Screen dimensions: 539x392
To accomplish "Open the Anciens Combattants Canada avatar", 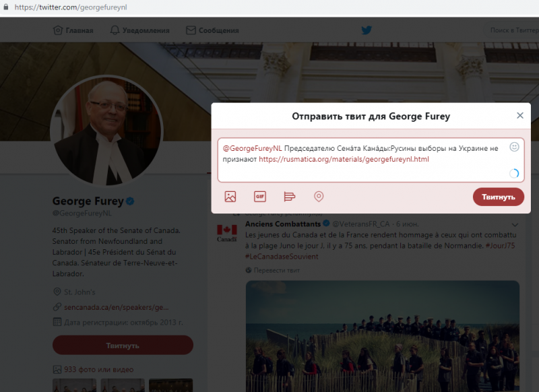I will [x=227, y=232].
